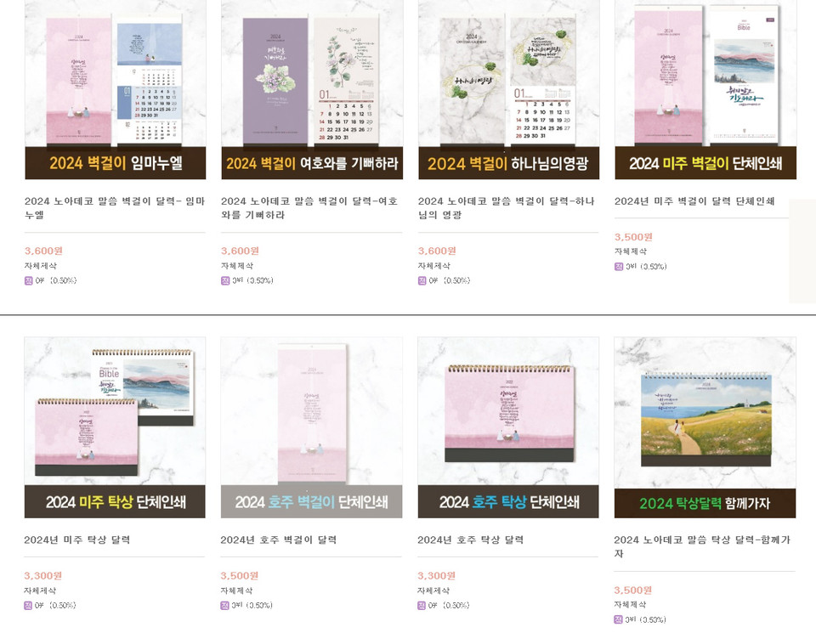Open the 2024 벽걸이 여호와를 기뻐하라 product image

point(312,89)
